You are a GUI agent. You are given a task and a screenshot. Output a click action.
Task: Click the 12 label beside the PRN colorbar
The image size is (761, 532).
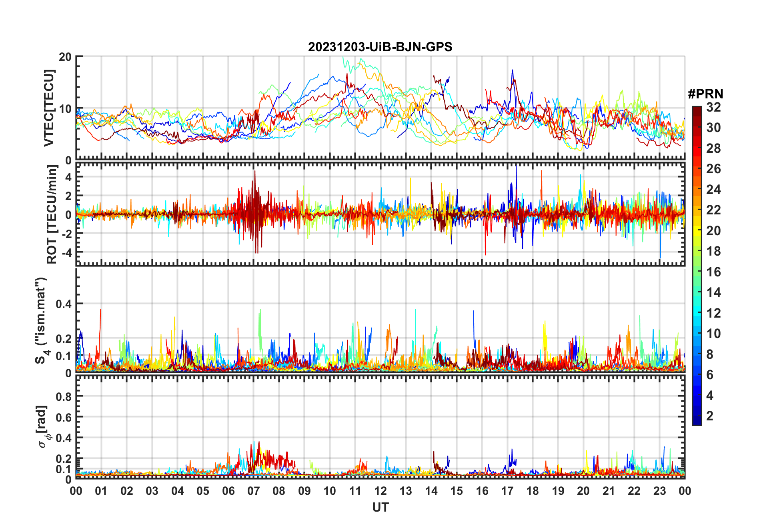713,313
